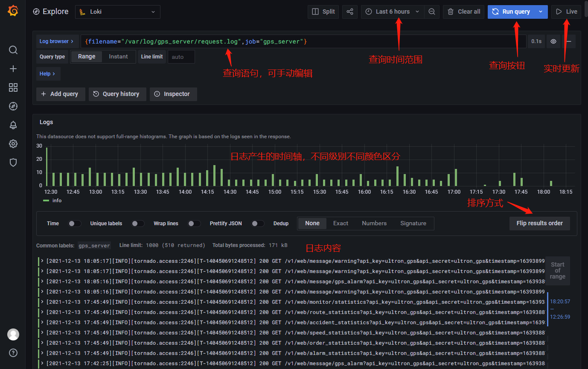Open the Configuration gear icon
588x369 pixels.
pyautogui.click(x=13, y=144)
